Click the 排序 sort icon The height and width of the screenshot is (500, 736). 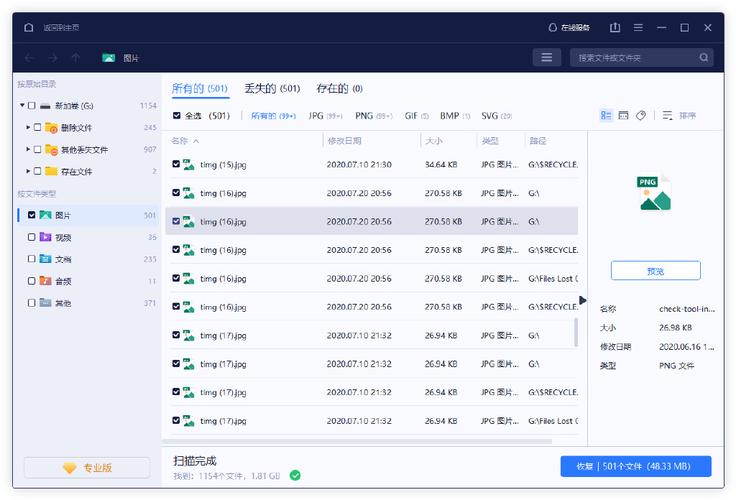click(x=668, y=116)
